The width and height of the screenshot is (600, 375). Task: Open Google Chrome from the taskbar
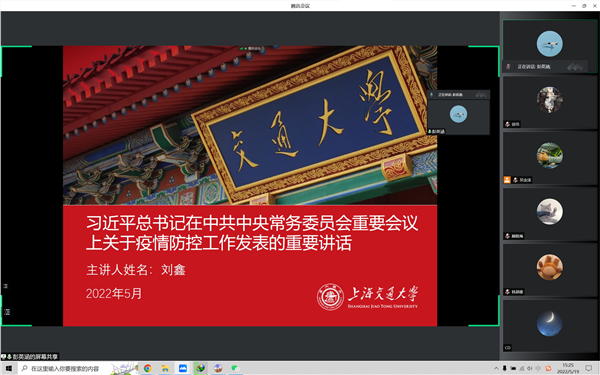(148, 368)
